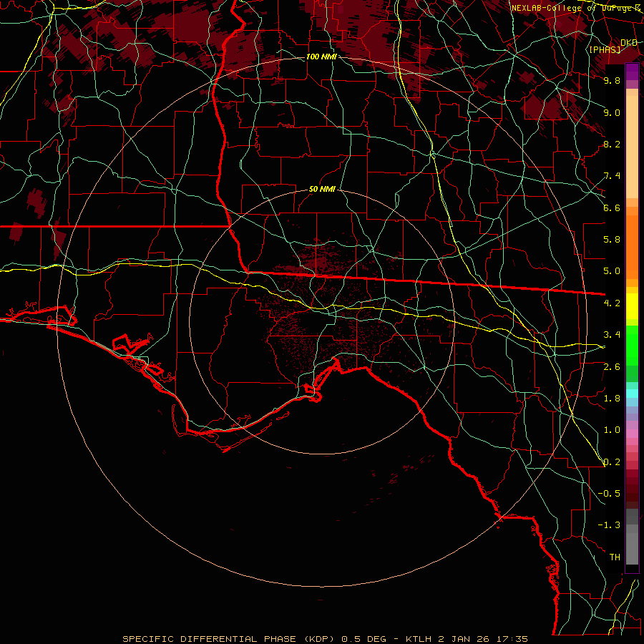
Task: Click the "0.5 DEG" elevation text in the caption
Action: pyautogui.click(x=364, y=639)
